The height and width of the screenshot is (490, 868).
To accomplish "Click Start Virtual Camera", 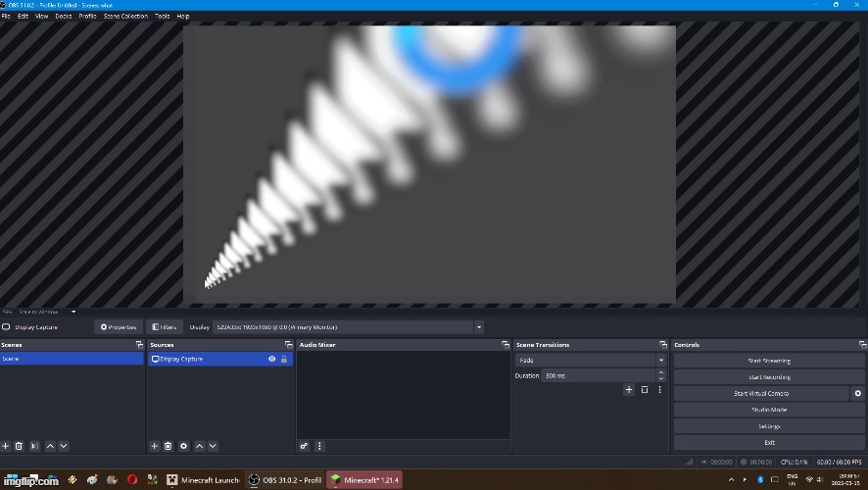I will [x=761, y=393].
